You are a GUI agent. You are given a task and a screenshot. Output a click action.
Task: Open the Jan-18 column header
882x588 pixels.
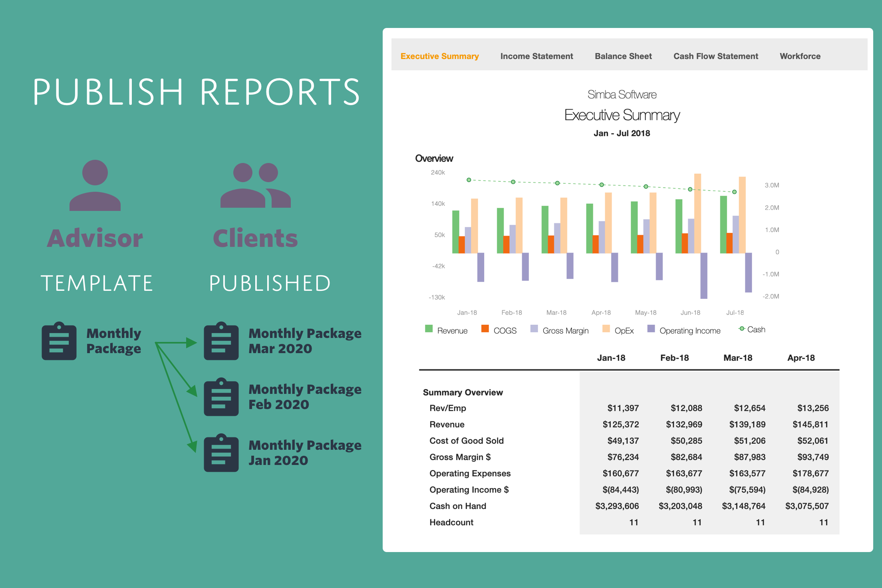[611, 358]
